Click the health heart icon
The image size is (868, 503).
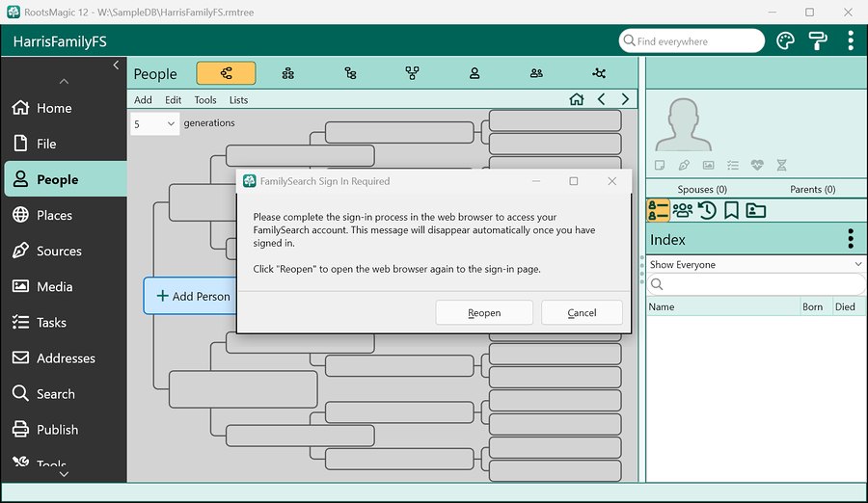click(x=757, y=165)
